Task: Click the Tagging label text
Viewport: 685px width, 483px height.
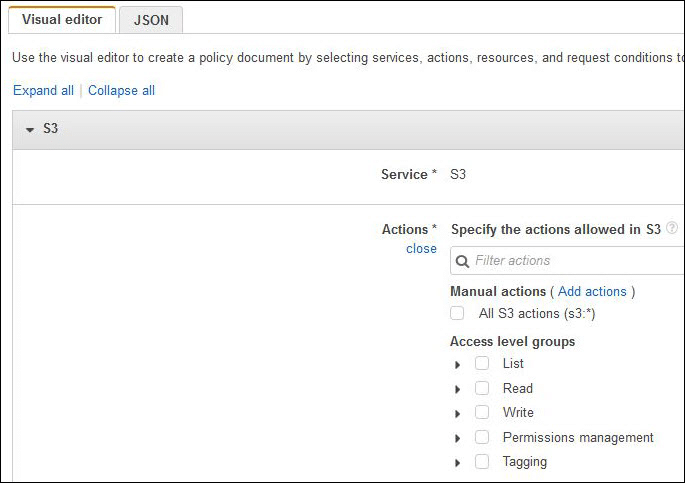Action: coord(525,462)
